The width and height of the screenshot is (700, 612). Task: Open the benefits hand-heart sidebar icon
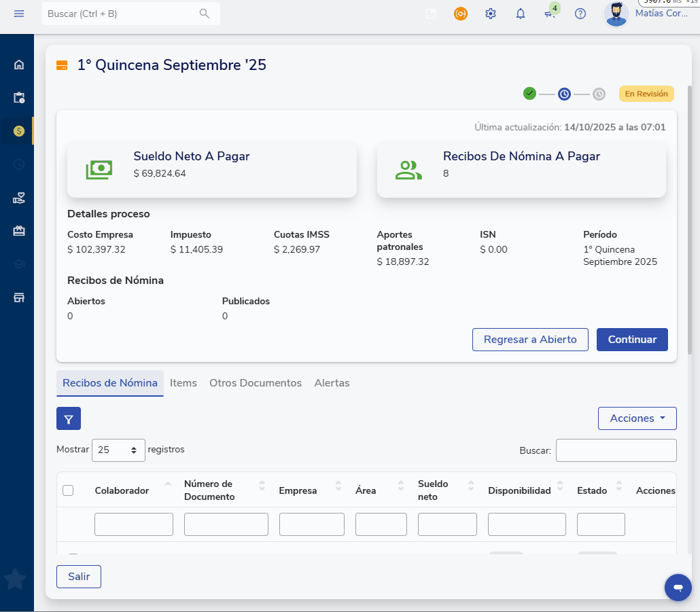click(19, 198)
